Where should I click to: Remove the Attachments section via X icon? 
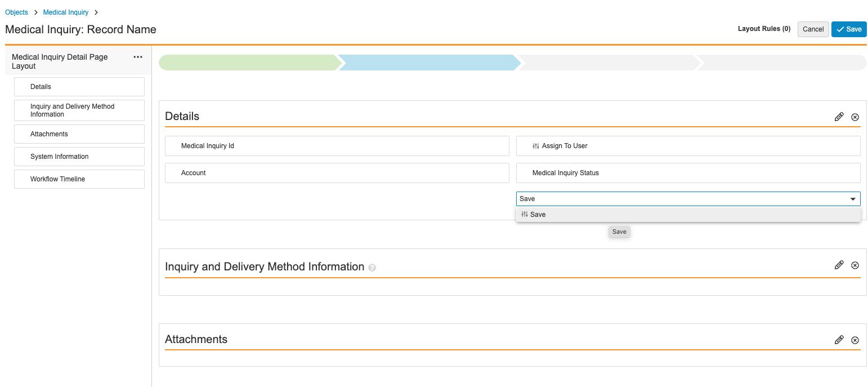(854, 340)
